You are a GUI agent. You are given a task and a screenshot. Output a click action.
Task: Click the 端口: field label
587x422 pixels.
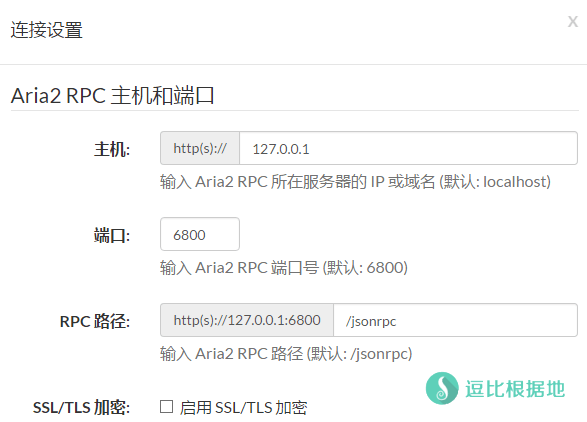(112, 236)
